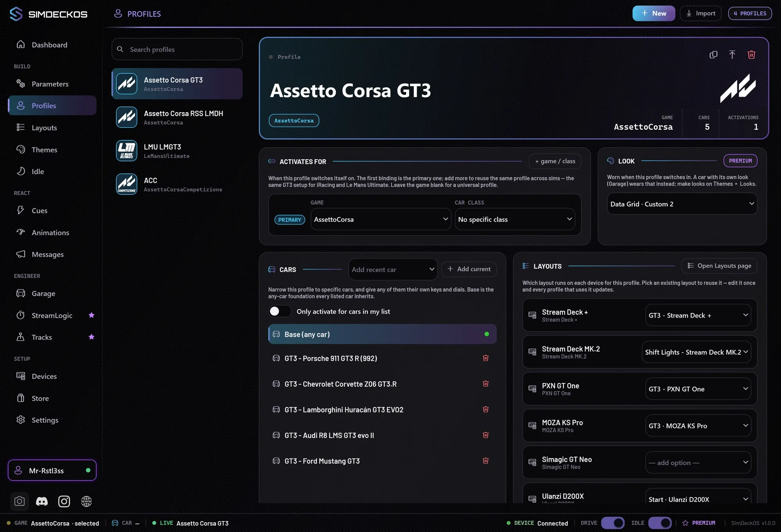
Task: Open Dashboard in the sidebar
Action: click(52, 45)
